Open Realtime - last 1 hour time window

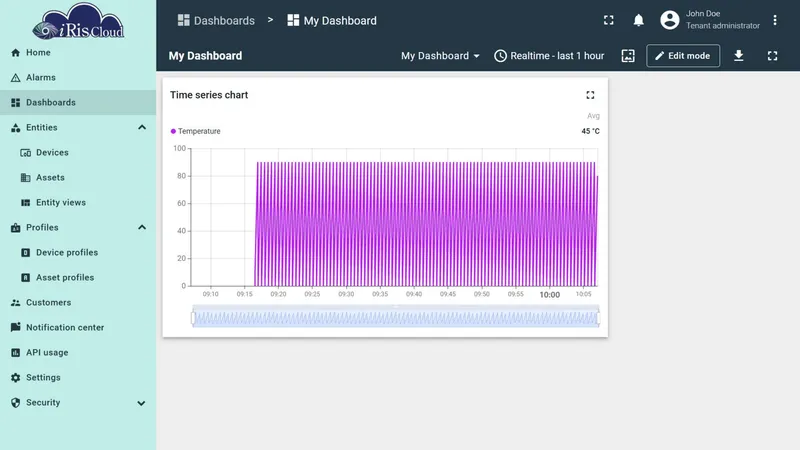(549, 56)
